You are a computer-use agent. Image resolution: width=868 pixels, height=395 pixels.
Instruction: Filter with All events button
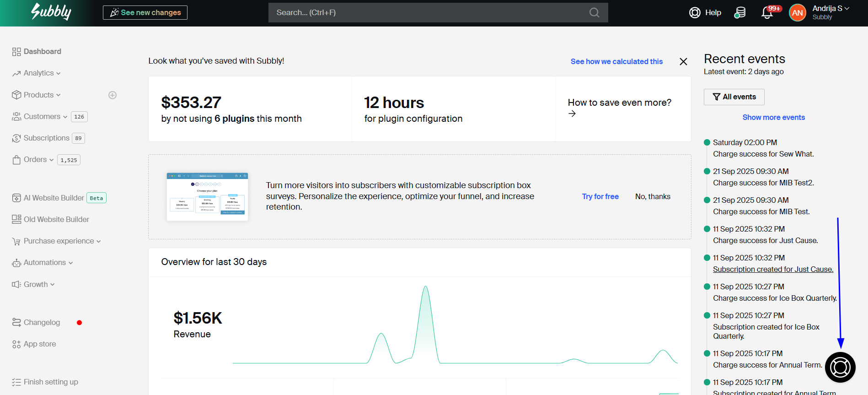click(x=734, y=97)
